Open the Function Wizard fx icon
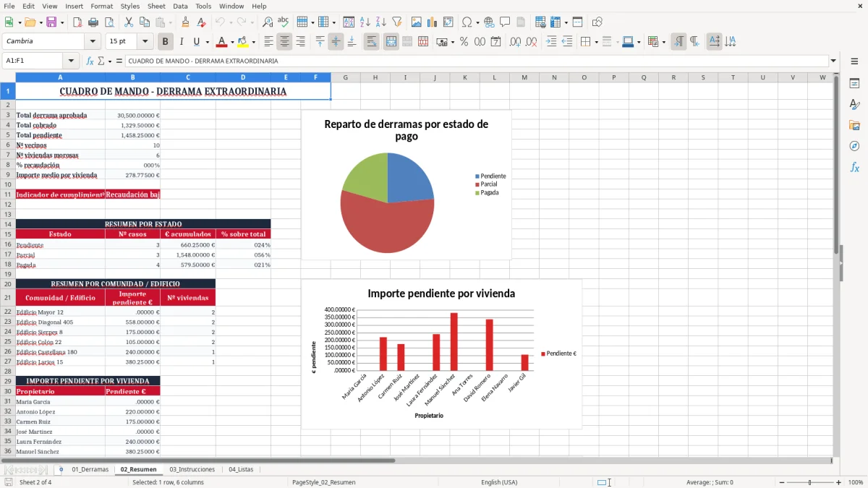The width and height of the screenshot is (868, 488). (x=90, y=61)
